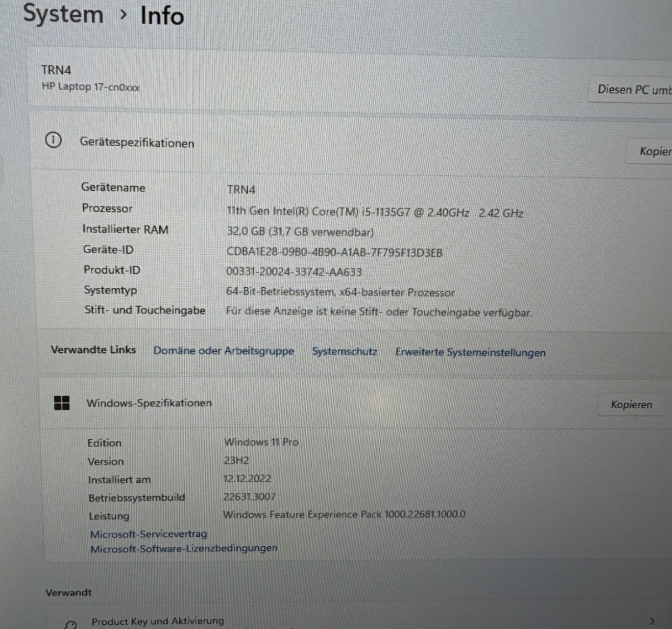Click the Windows Feature Experience Pack value
Image resolution: width=672 pixels, height=629 pixels.
tap(344, 514)
